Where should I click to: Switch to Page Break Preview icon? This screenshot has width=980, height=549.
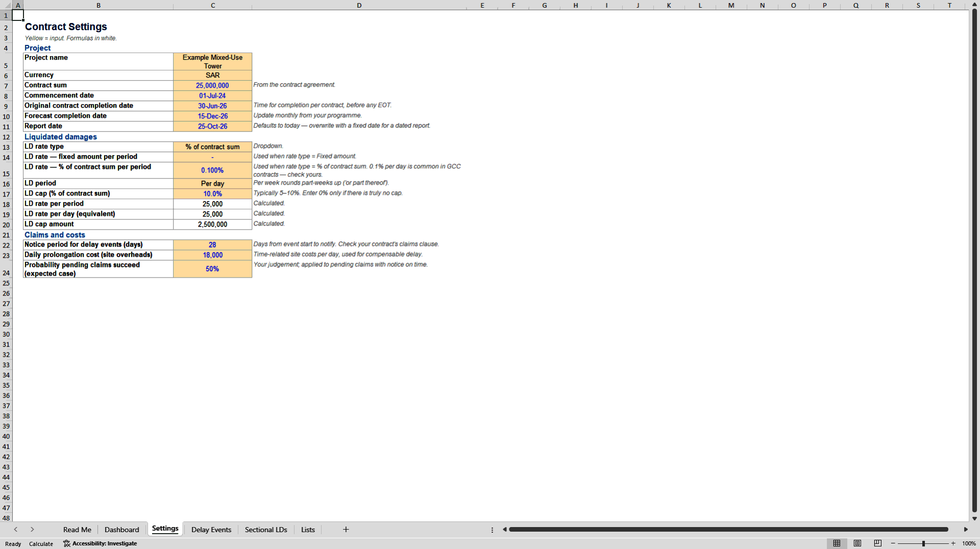pyautogui.click(x=878, y=543)
